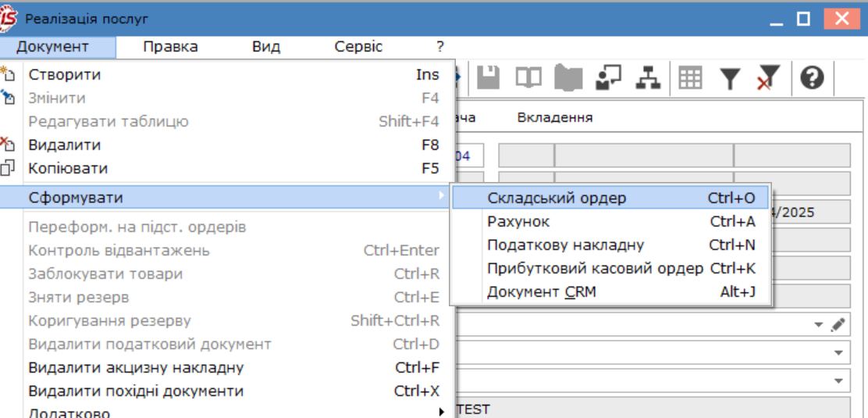Remove filter with crossed funnel icon
The width and height of the screenshot is (868, 418).
(x=768, y=77)
